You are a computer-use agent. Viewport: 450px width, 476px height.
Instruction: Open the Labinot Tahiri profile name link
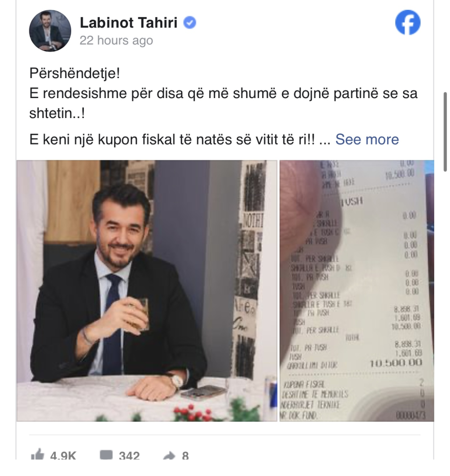(128, 23)
